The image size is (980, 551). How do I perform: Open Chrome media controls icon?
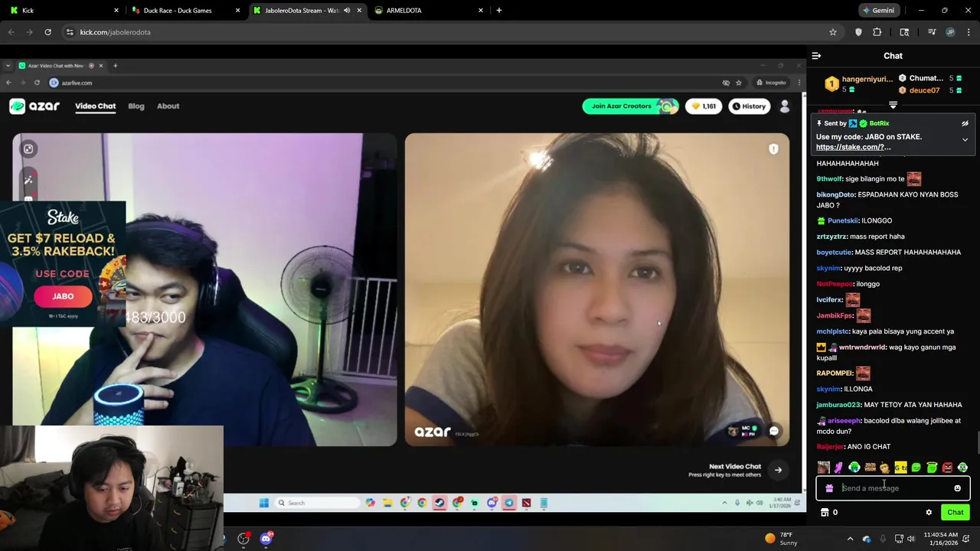(x=931, y=32)
